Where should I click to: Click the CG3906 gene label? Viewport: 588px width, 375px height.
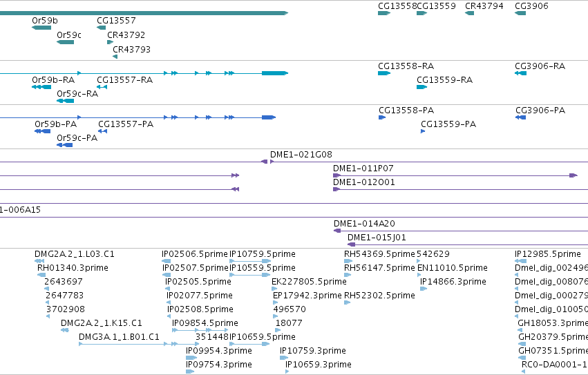pos(531,6)
